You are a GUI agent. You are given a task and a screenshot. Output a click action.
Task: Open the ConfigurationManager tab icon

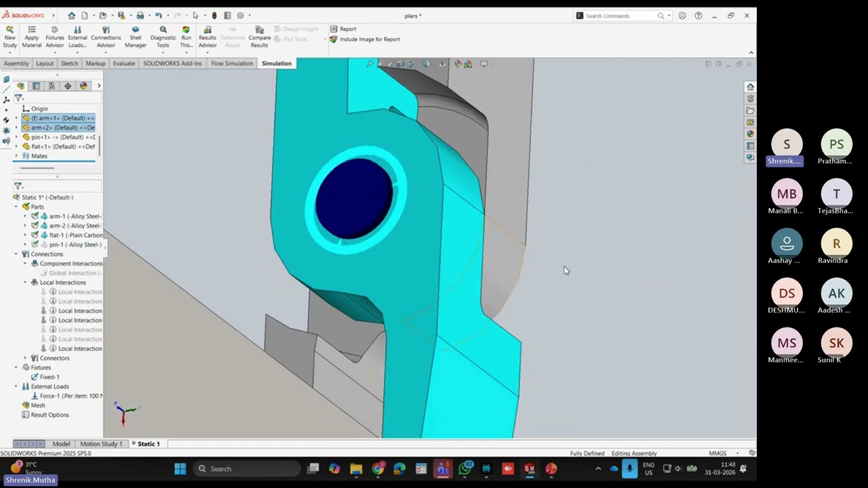pyautogui.click(x=52, y=86)
